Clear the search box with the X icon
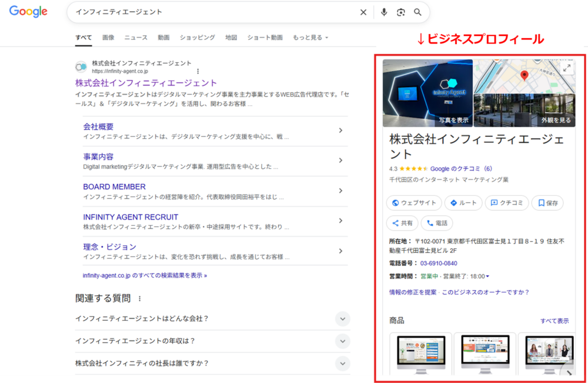Image resolution: width=588 pixels, height=383 pixels. point(363,12)
